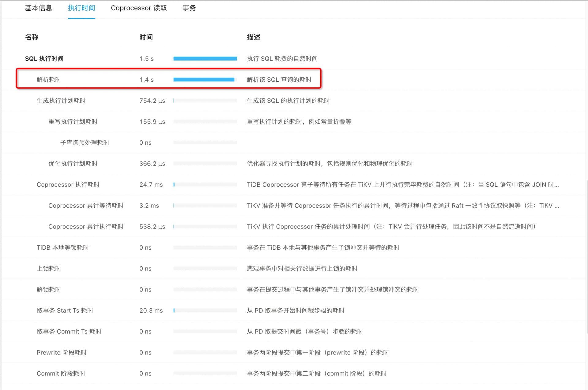Click the 24.7 ms time value

[151, 184]
